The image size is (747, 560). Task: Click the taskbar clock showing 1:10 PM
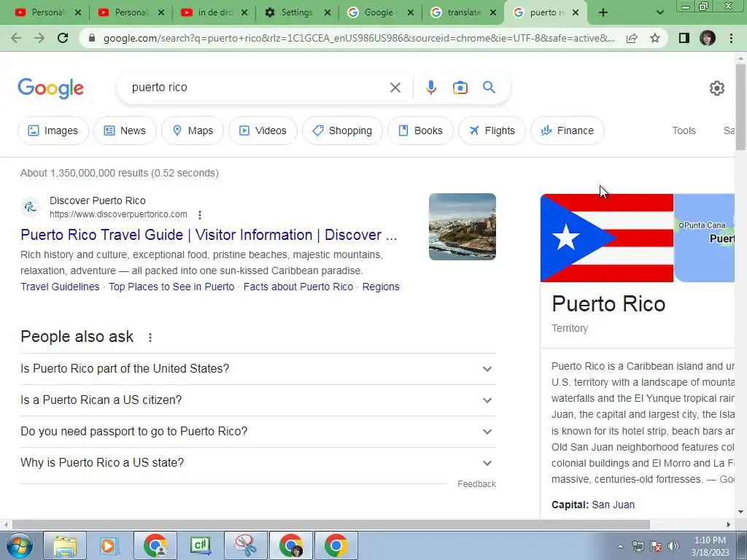point(710,546)
